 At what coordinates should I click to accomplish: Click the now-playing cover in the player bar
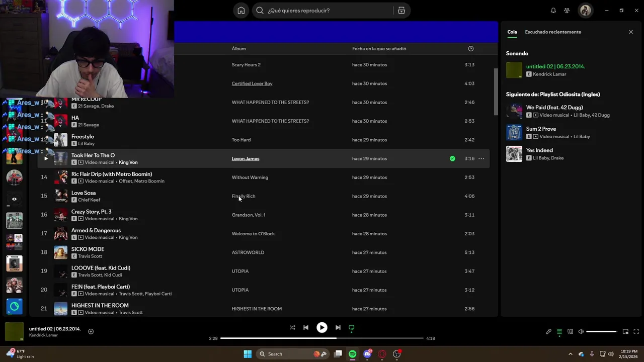pyautogui.click(x=15, y=331)
